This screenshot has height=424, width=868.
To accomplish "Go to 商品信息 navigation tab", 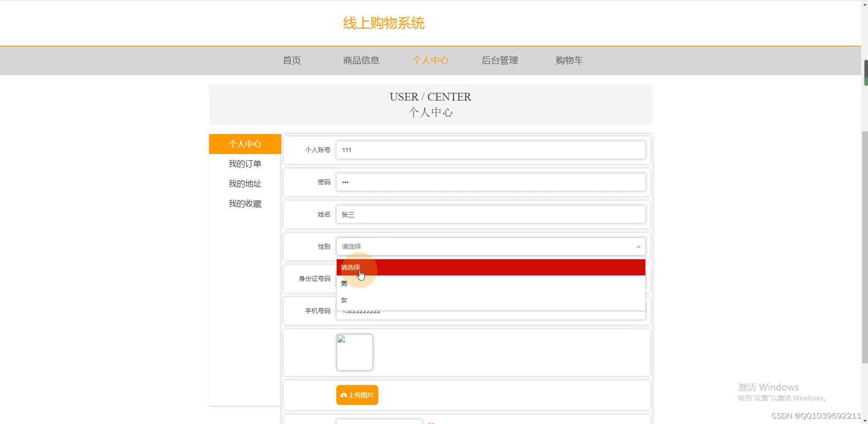I will (x=361, y=60).
